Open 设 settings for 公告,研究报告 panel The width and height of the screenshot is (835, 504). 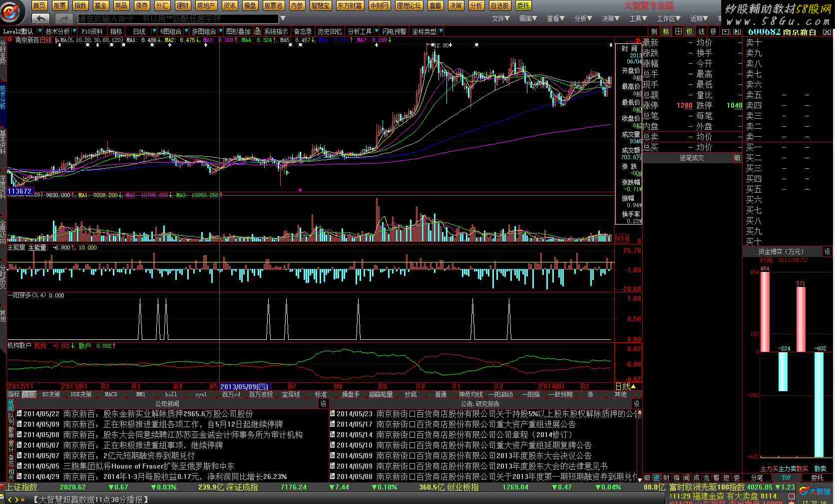tap(636, 404)
